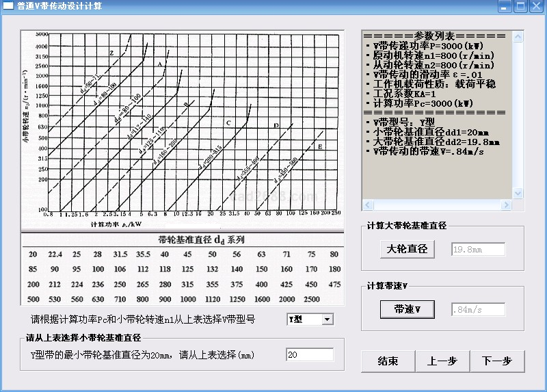Click the 19.8mm large pulley result field
The height and width of the screenshot is (392, 547).
pyautogui.click(x=477, y=249)
